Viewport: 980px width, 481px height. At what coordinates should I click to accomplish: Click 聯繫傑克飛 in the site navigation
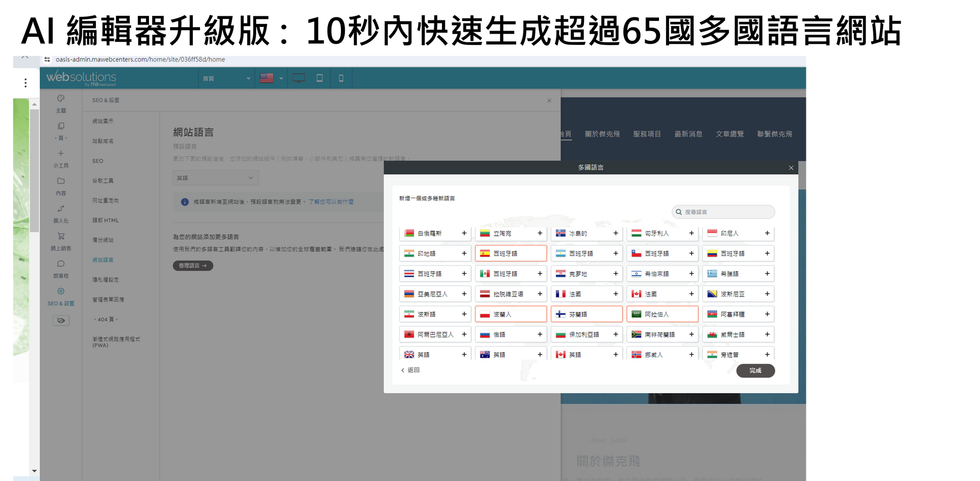pyautogui.click(x=774, y=134)
